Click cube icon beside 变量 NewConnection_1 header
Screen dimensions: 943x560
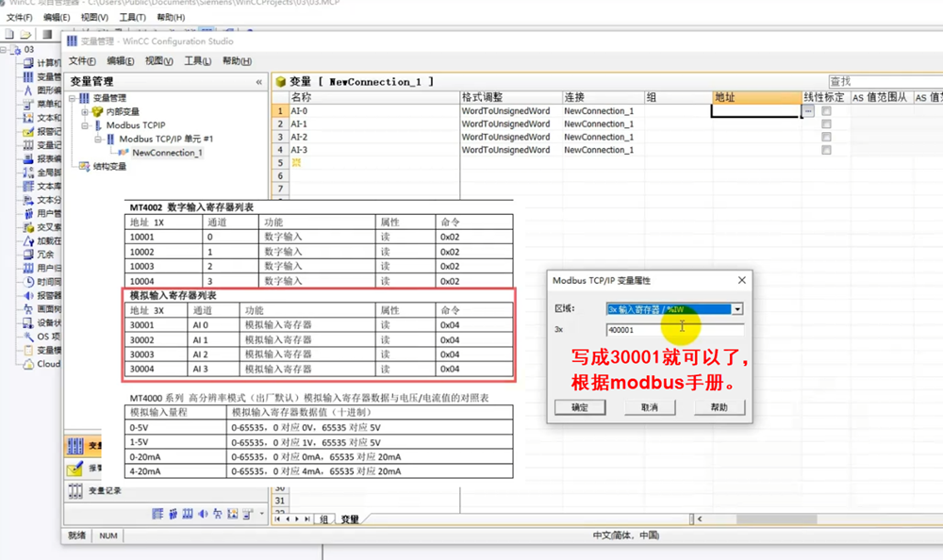tap(280, 82)
